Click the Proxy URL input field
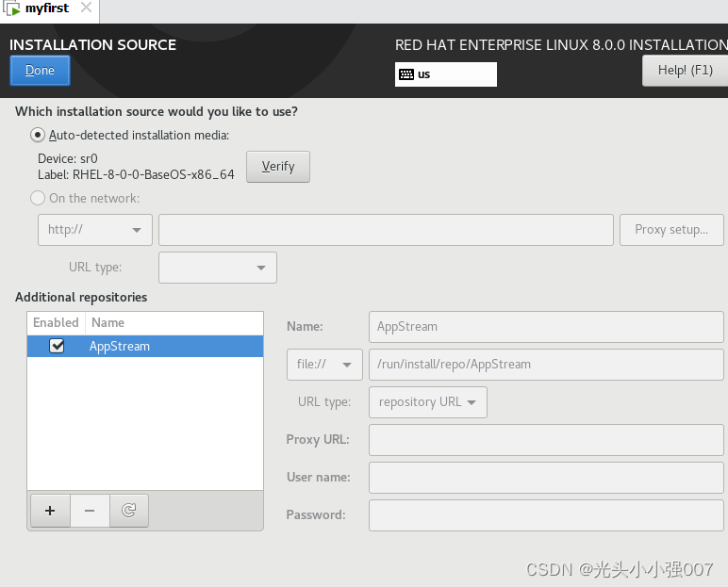Viewport: 728px width, 587px height. (x=546, y=439)
